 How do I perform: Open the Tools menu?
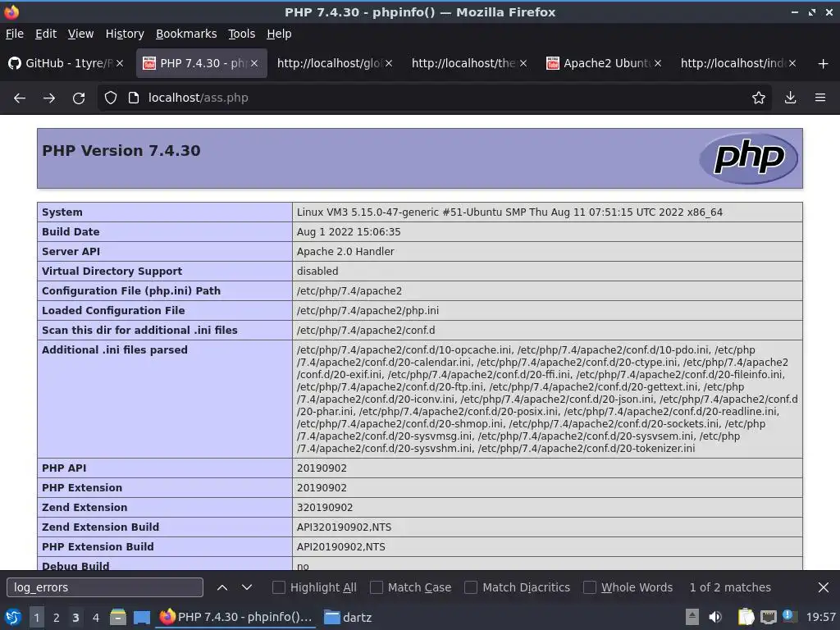pyautogui.click(x=242, y=34)
